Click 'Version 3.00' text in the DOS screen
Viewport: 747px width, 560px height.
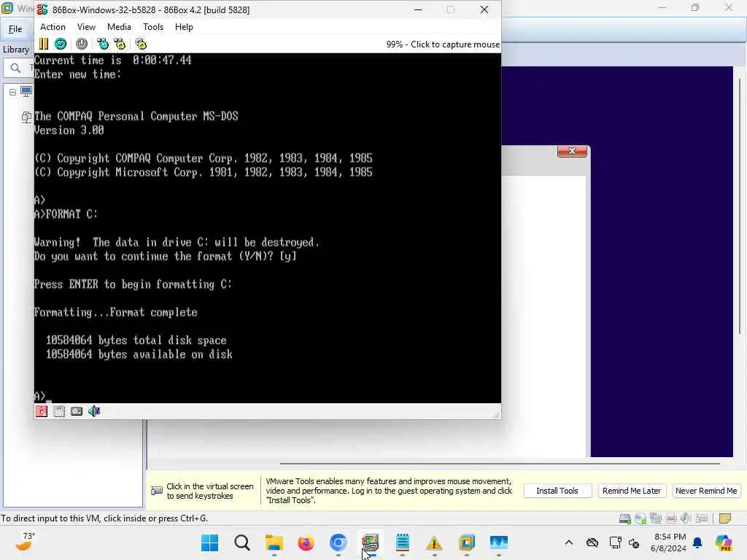pos(69,131)
